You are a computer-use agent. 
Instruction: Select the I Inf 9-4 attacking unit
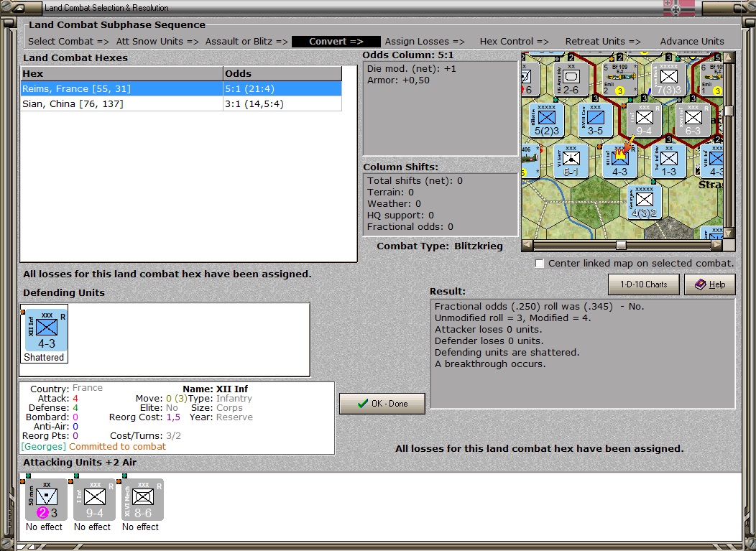(x=95, y=499)
